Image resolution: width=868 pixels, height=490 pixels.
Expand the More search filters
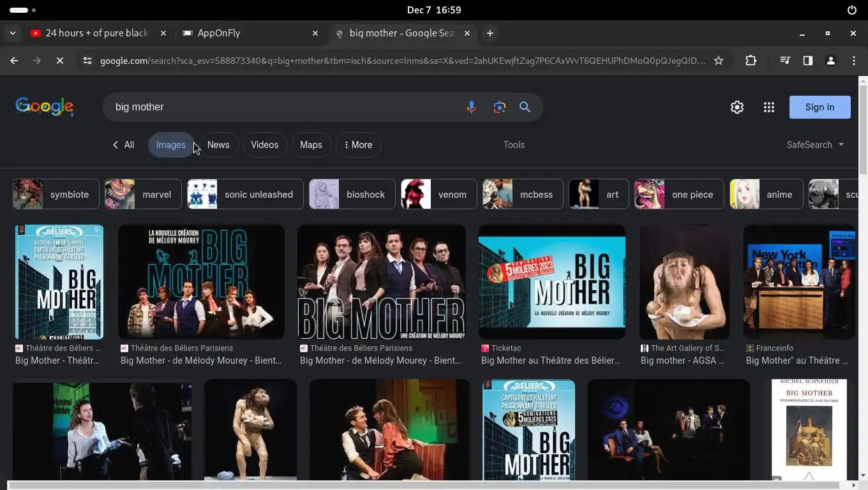[359, 145]
